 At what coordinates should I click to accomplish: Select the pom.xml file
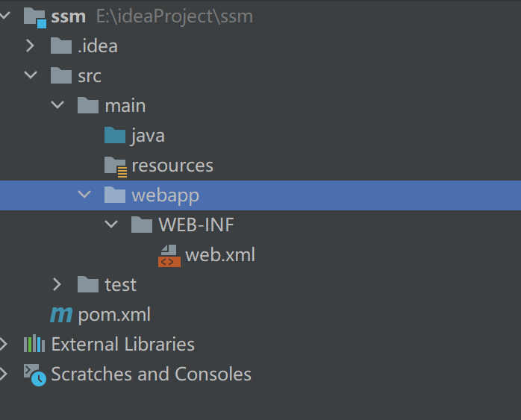coord(114,315)
